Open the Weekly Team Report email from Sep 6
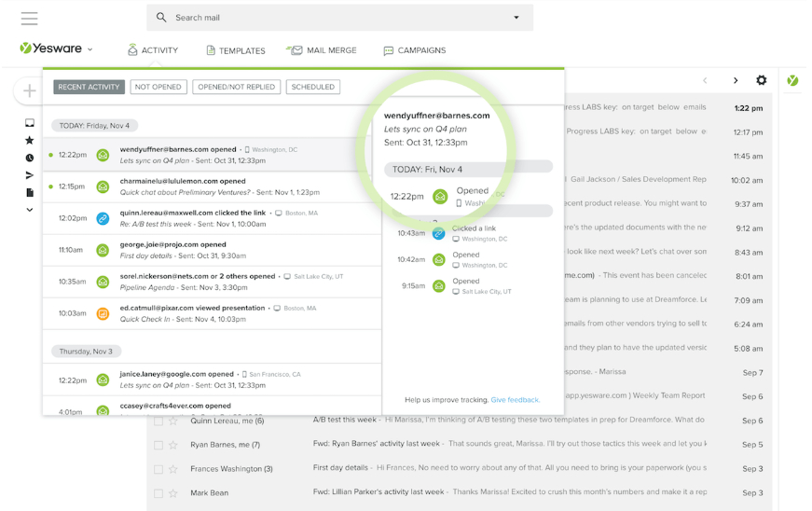Viewport: 812px width, 511px height. point(668,396)
